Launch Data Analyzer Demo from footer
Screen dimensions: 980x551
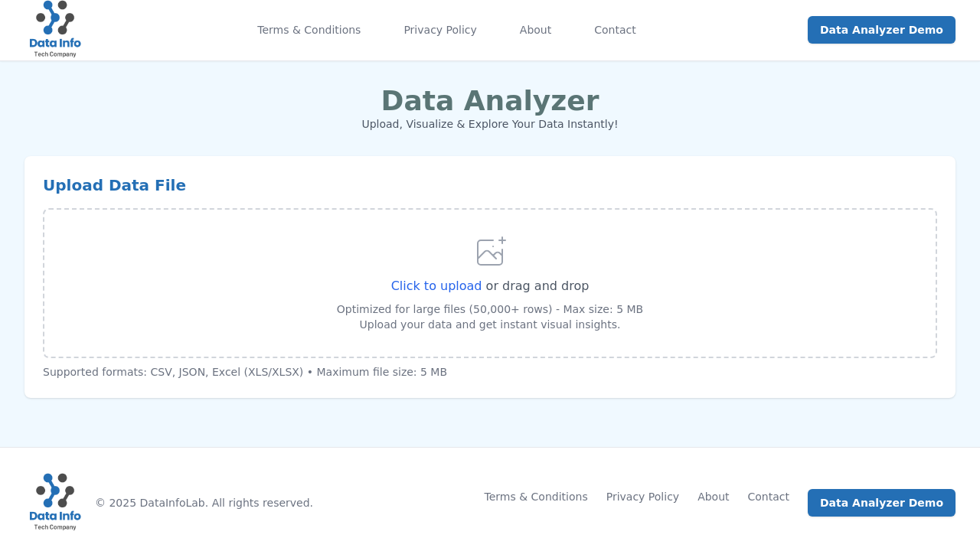coord(881,503)
